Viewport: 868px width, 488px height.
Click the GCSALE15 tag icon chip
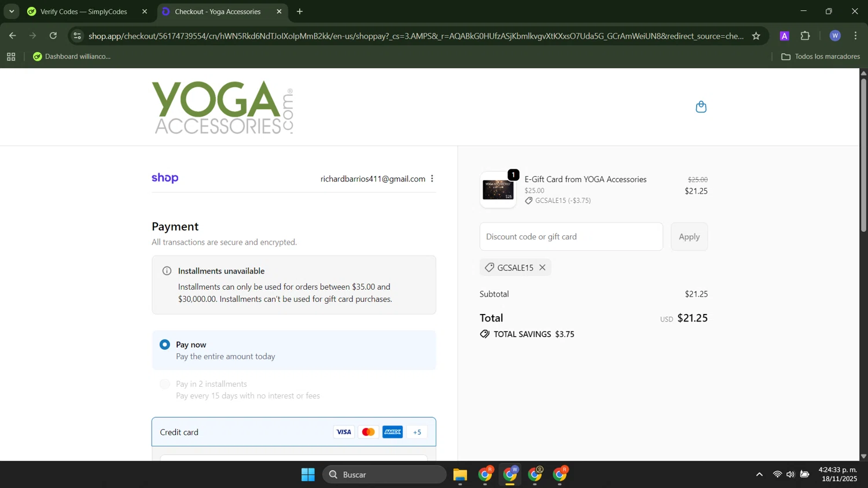coord(490,267)
